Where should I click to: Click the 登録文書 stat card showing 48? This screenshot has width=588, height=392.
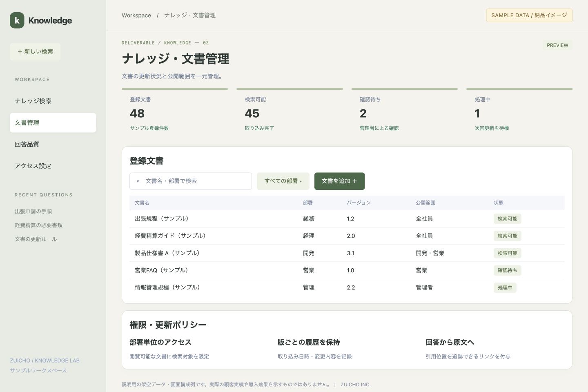[174, 114]
